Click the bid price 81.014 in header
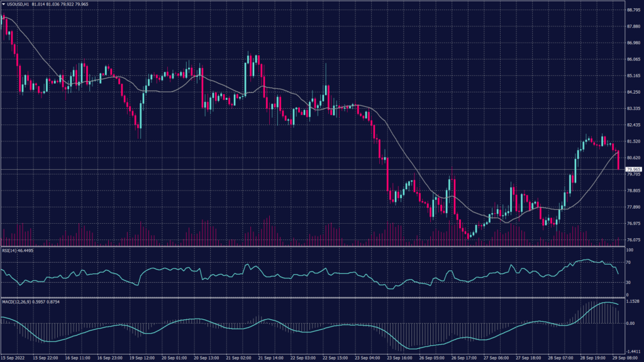 tap(38, 4)
